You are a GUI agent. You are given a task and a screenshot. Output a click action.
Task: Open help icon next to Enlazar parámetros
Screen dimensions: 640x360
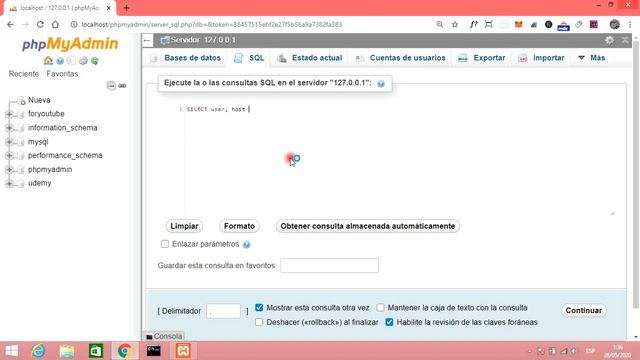pyautogui.click(x=246, y=244)
